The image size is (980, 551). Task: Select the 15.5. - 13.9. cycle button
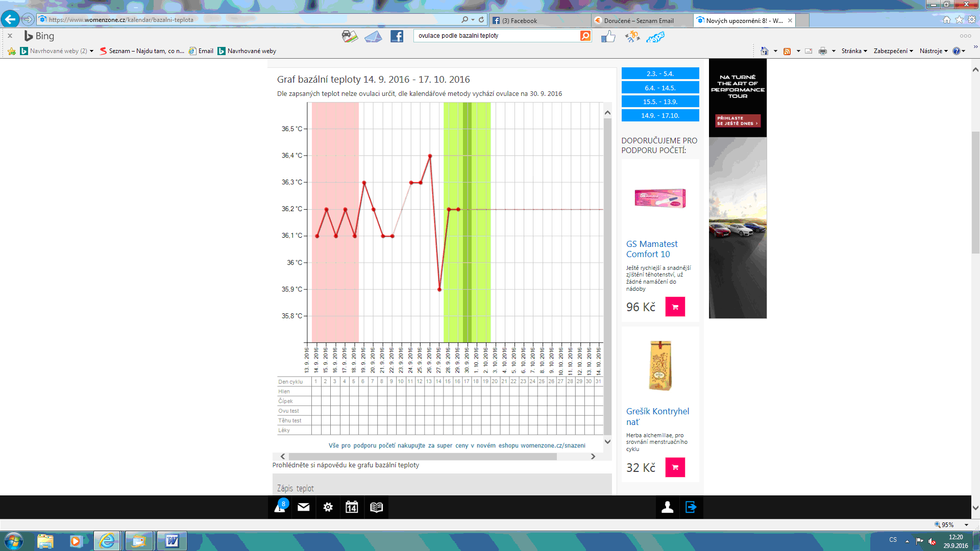[x=660, y=102]
